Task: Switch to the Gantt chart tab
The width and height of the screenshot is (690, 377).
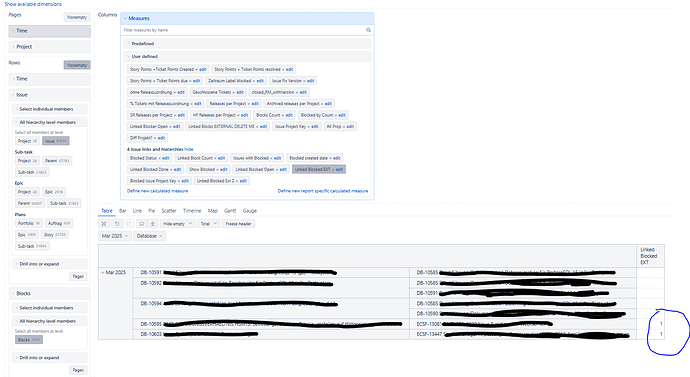Action: 230,211
